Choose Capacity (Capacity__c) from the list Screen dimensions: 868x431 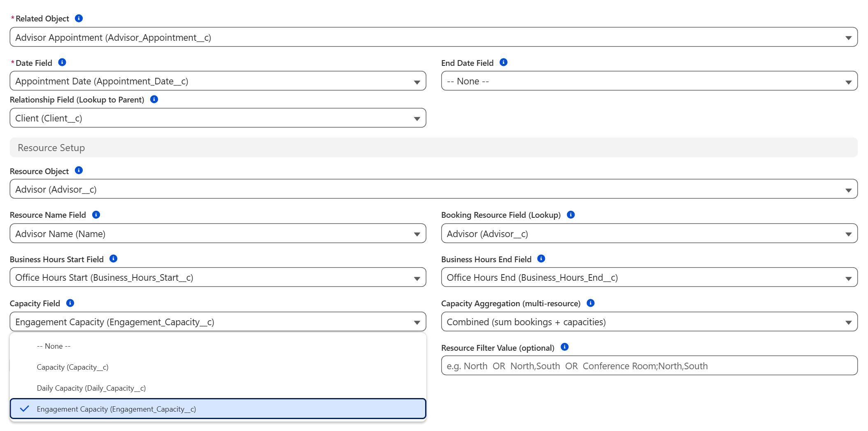coord(218,367)
